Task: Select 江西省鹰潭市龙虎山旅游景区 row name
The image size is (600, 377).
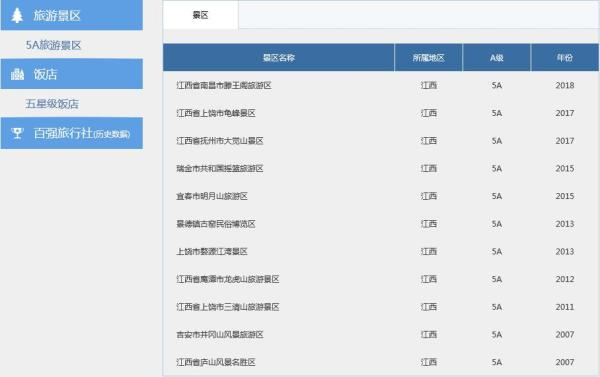Action: 228,279
